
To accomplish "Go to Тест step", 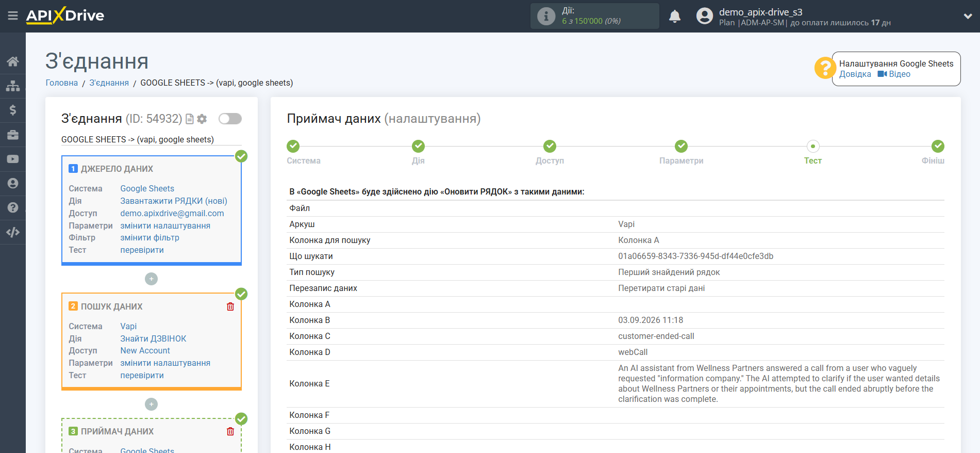I will coord(812,147).
